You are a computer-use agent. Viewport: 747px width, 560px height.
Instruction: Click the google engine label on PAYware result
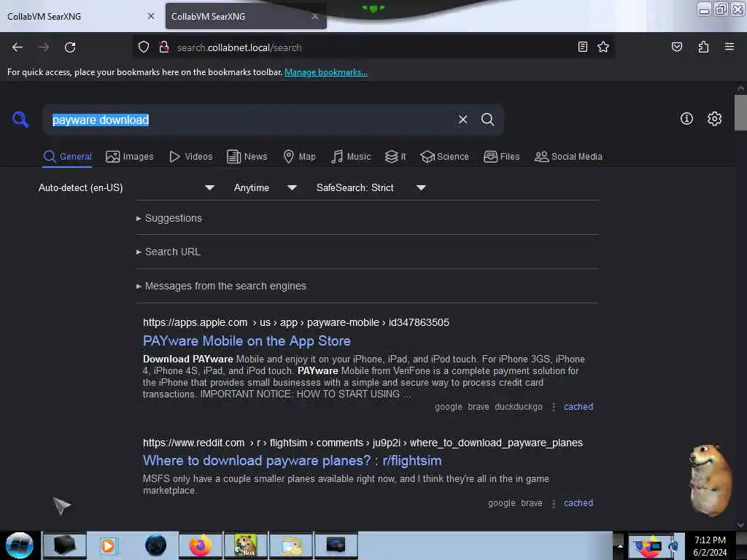coord(449,407)
